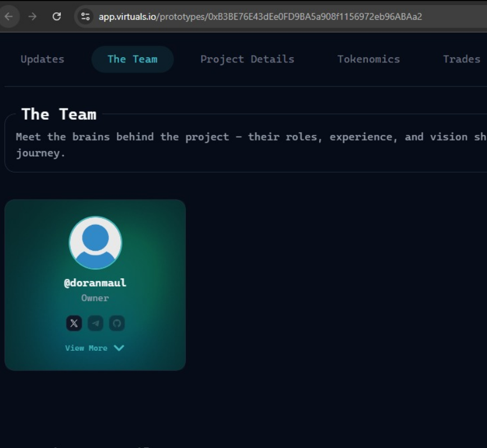The image size is (487, 448).
Task: Switch to the Tokenomics tab
Action: pos(368,59)
